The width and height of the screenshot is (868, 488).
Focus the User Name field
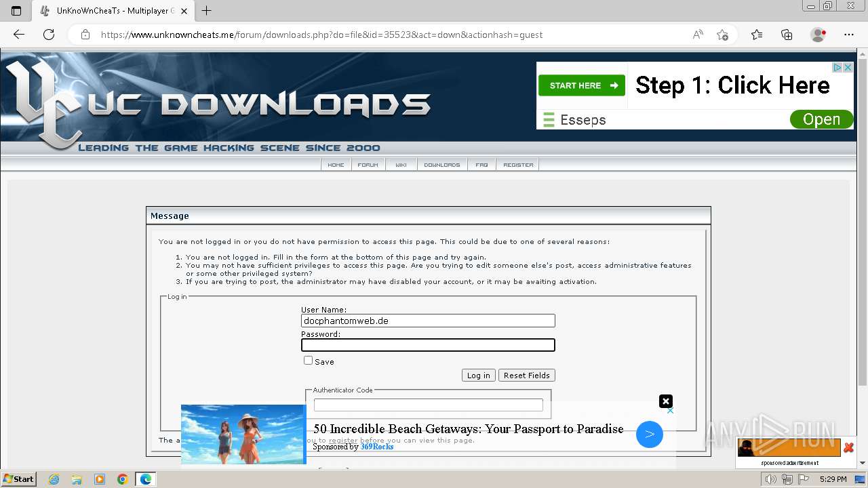(x=428, y=321)
